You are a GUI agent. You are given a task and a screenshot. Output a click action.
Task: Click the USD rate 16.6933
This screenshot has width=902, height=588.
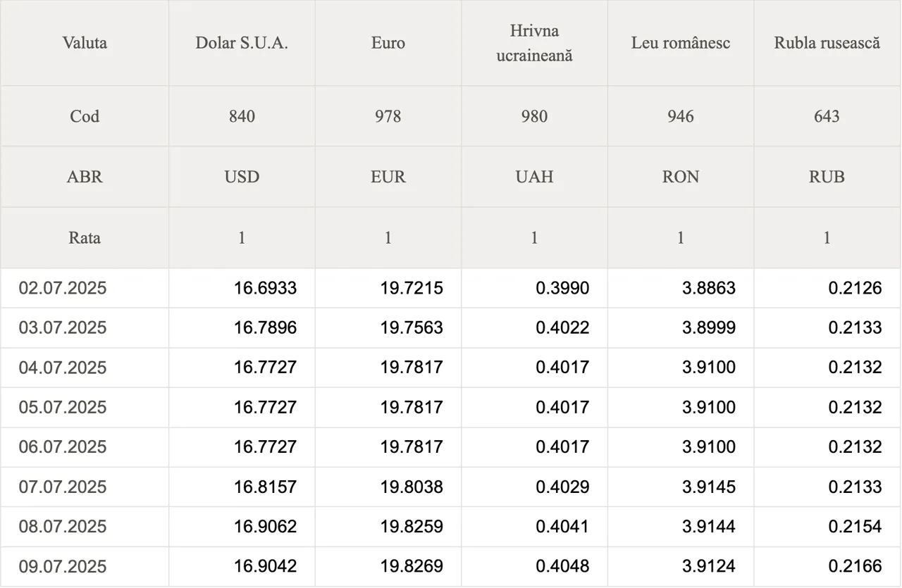tap(266, 288)
